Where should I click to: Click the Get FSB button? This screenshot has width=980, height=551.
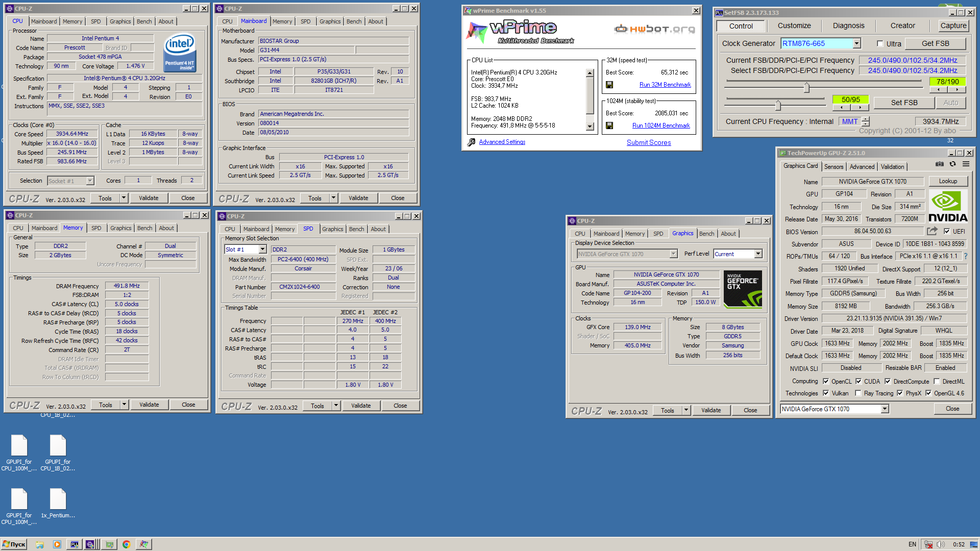click(x=936, y=44)
